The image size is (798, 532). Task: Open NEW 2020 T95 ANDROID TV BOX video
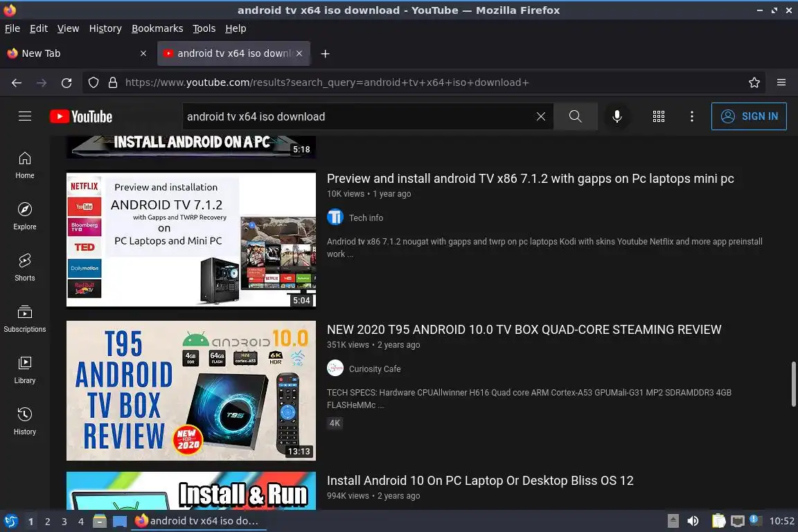[524, 330]
